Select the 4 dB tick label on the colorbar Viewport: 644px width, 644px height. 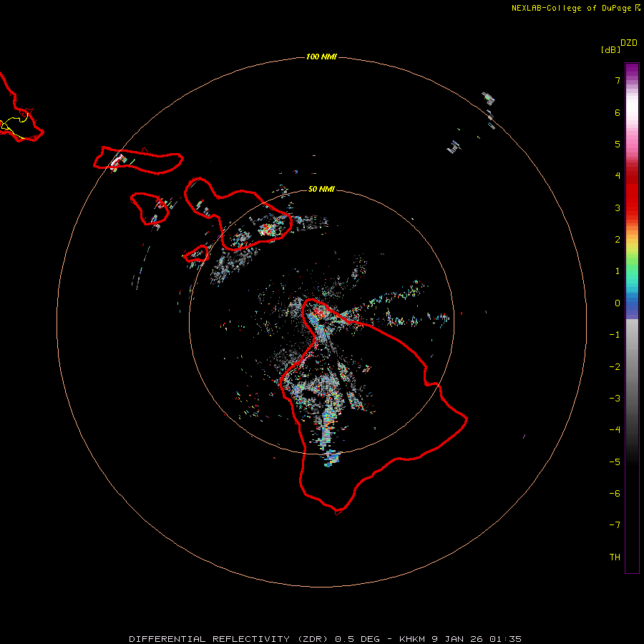(618, 176)
